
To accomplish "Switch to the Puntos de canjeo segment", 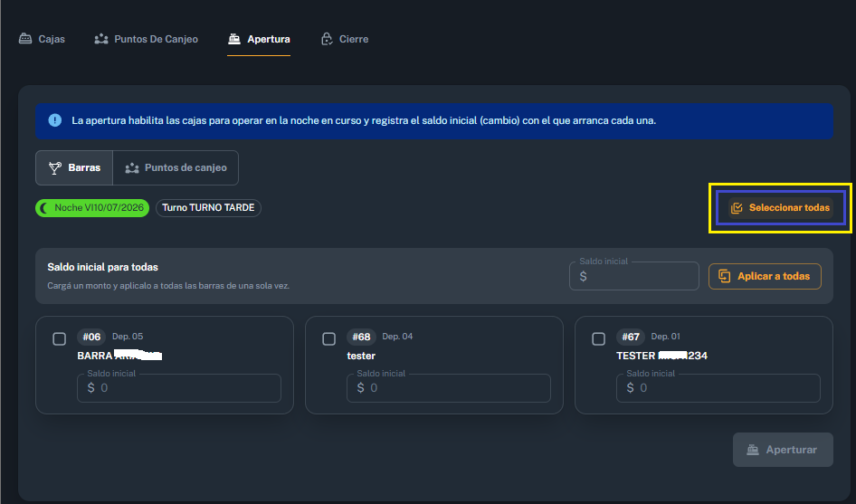I will point(176,167).
